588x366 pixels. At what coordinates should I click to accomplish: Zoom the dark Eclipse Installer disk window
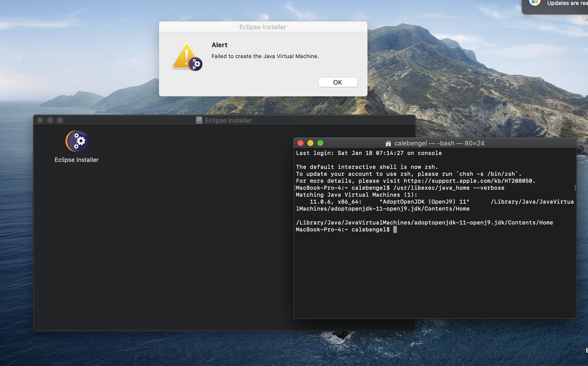(60, 120)
